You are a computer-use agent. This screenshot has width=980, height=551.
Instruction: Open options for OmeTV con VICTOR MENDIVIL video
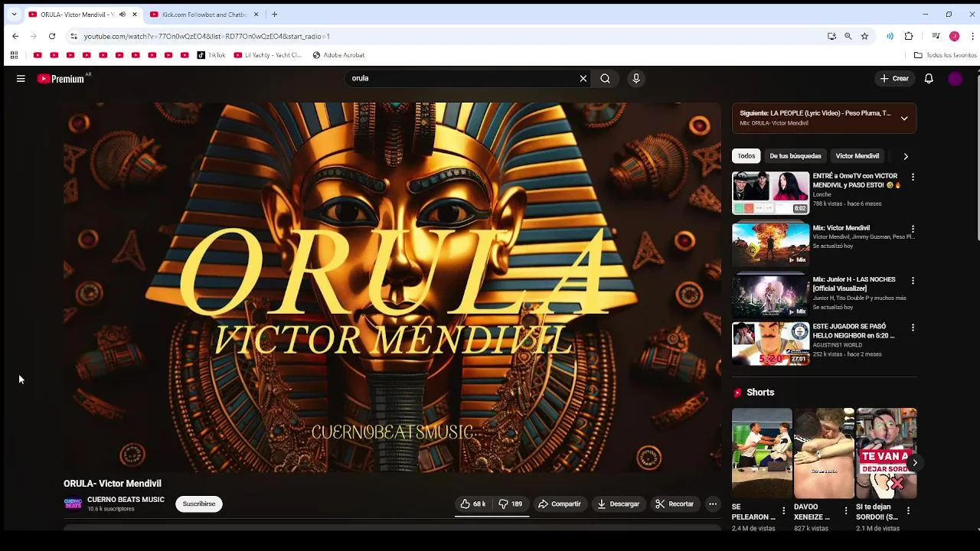click(913, 177)
